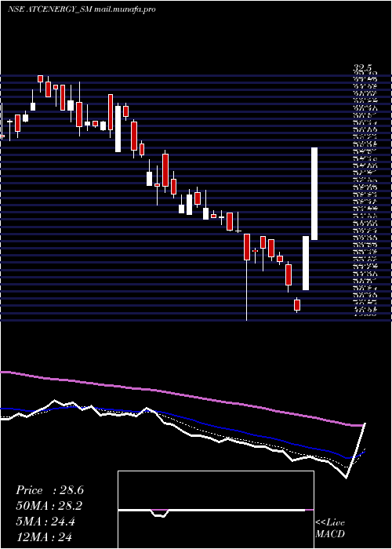Click the 12MA : 24 value

(x=44, y=537)
